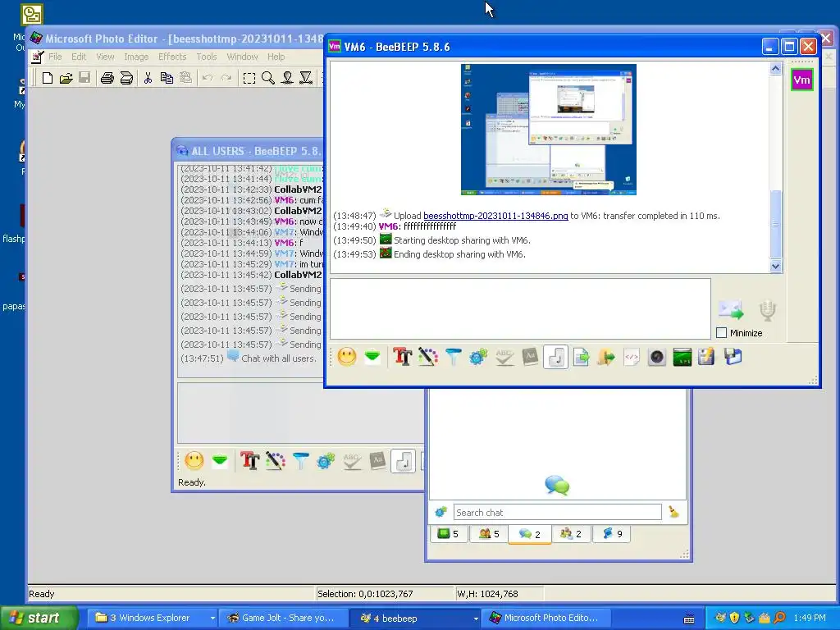The height and width of the screenshot is (630, 840).
Task: Open the beesshottmp-20231011-134846.png link
Action: pyautogui.click(x=495, y=216)
